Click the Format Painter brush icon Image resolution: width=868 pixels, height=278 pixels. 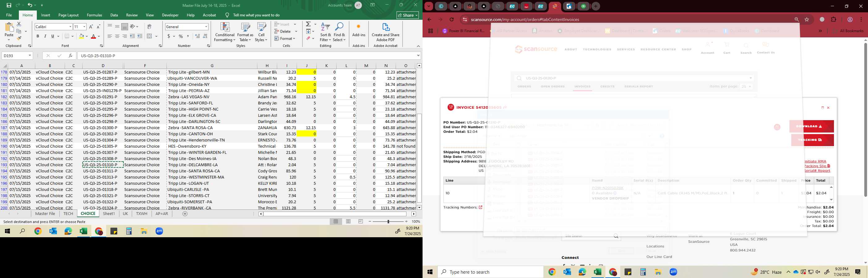(19, 38)
